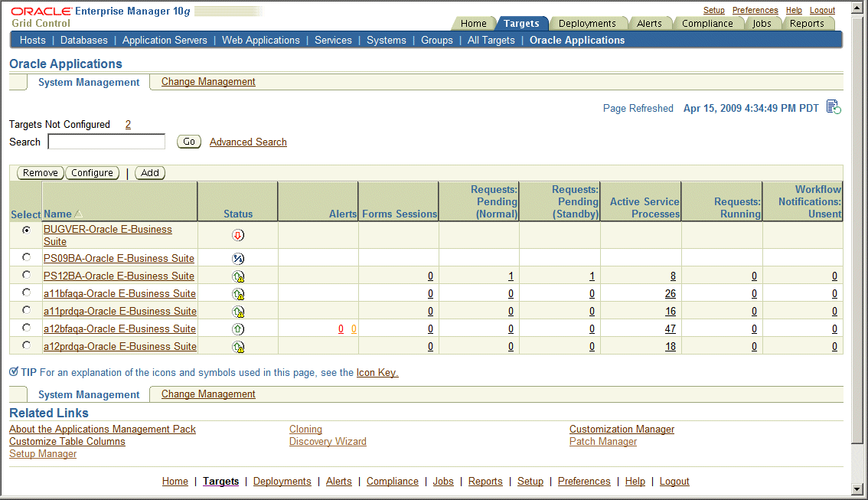Open the Compliance tab

707,23
